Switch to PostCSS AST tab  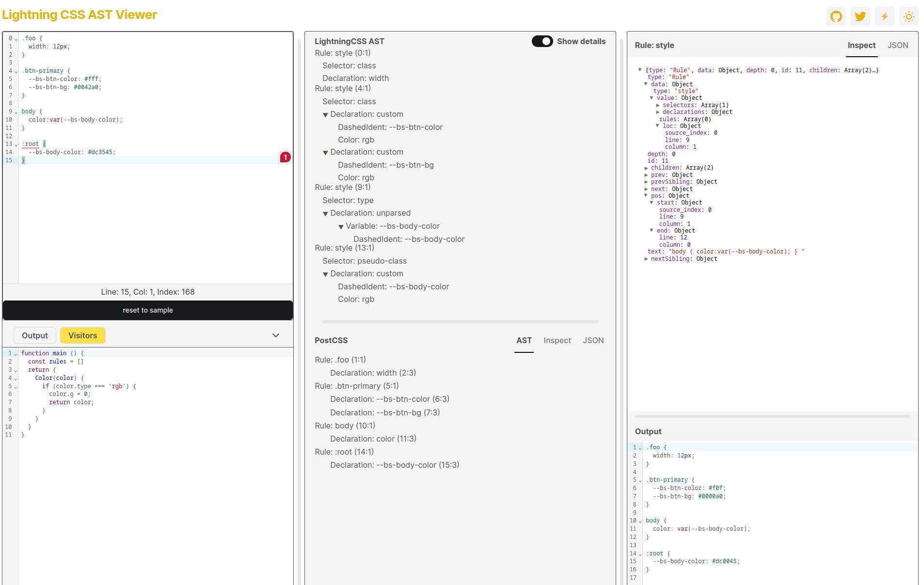pyautogui.click(x=524, y=340)
